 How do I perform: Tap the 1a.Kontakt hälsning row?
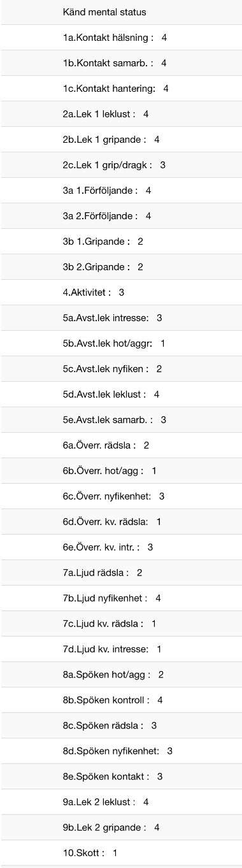121,38
